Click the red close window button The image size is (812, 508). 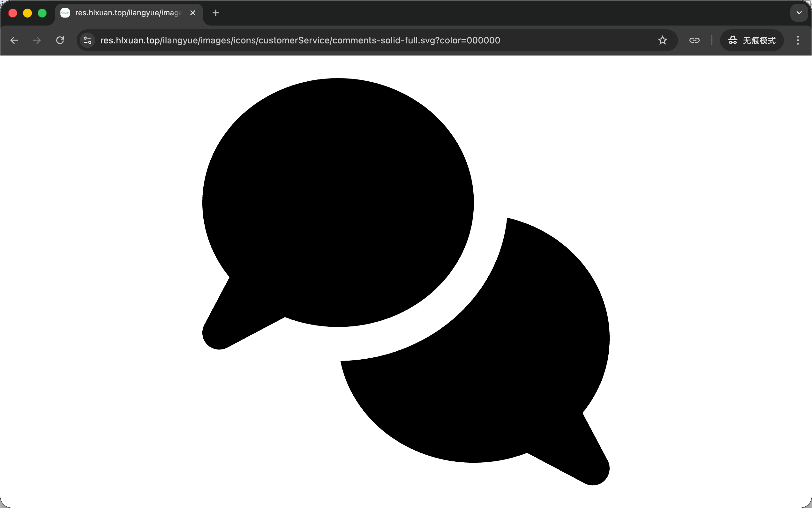13,13
